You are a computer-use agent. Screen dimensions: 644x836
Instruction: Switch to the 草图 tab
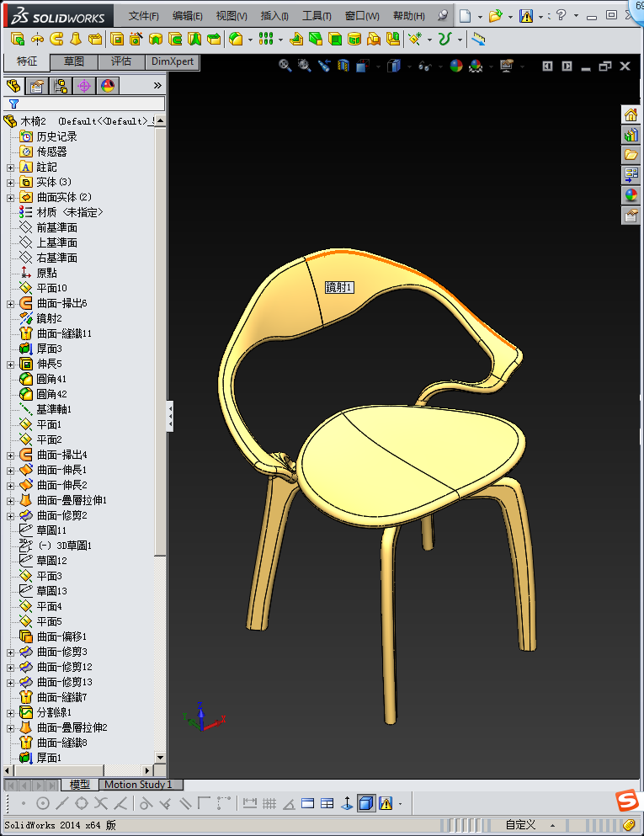coord(73,61)
